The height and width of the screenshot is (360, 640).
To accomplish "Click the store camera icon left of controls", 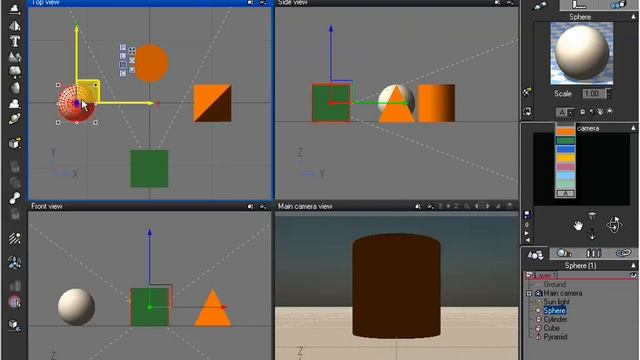I will point(527,215).
